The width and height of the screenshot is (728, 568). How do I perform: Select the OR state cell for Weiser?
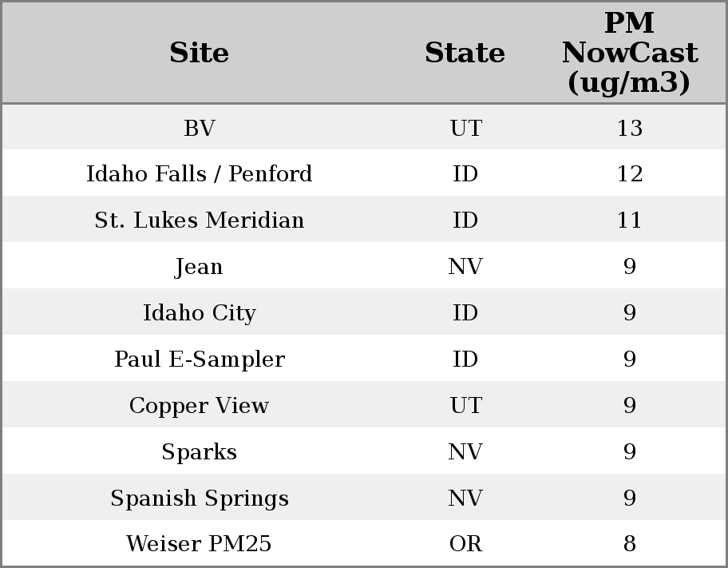point(465,544)
